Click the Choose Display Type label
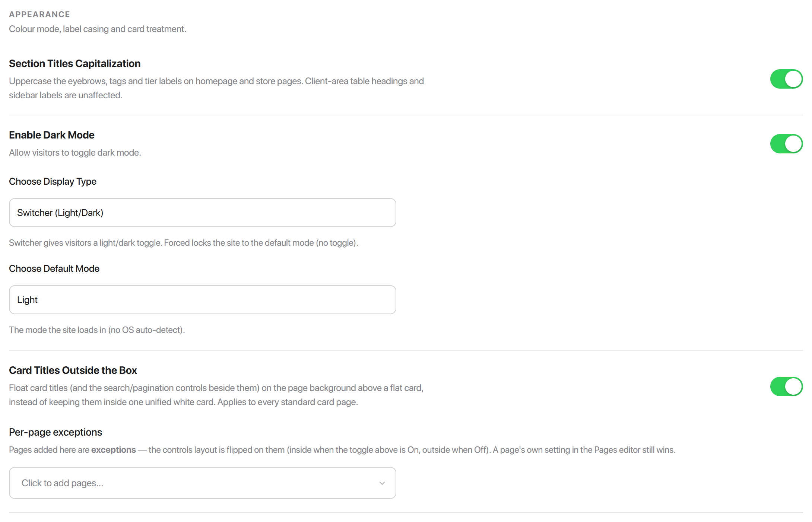This screenshot has height=522, width=812. click(53, 181)
